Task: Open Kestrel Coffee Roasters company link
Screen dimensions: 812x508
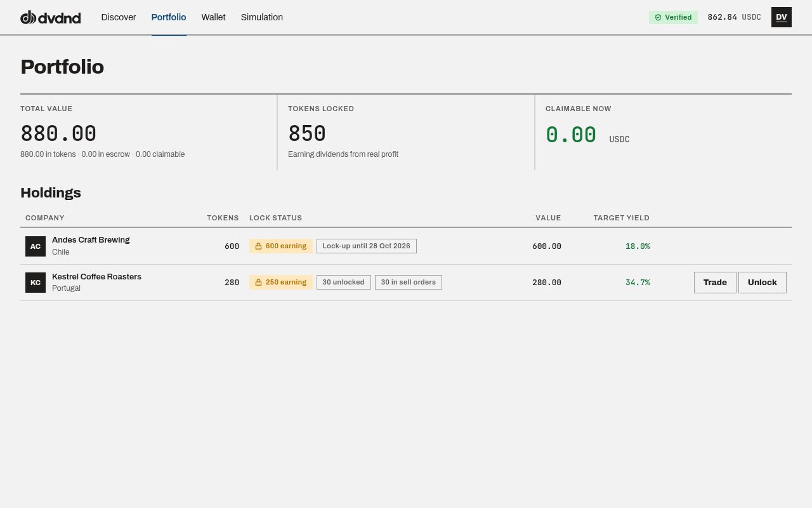Action: pos(96,277)
